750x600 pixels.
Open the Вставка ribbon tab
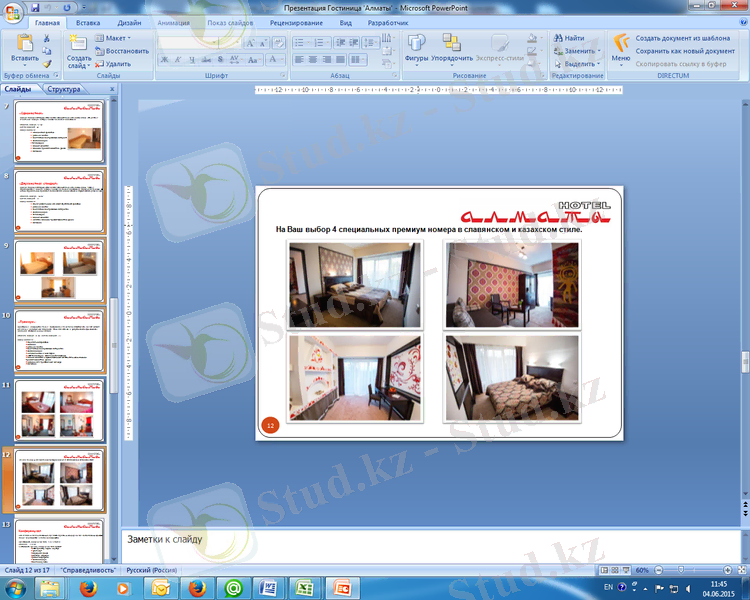point(88,22)
